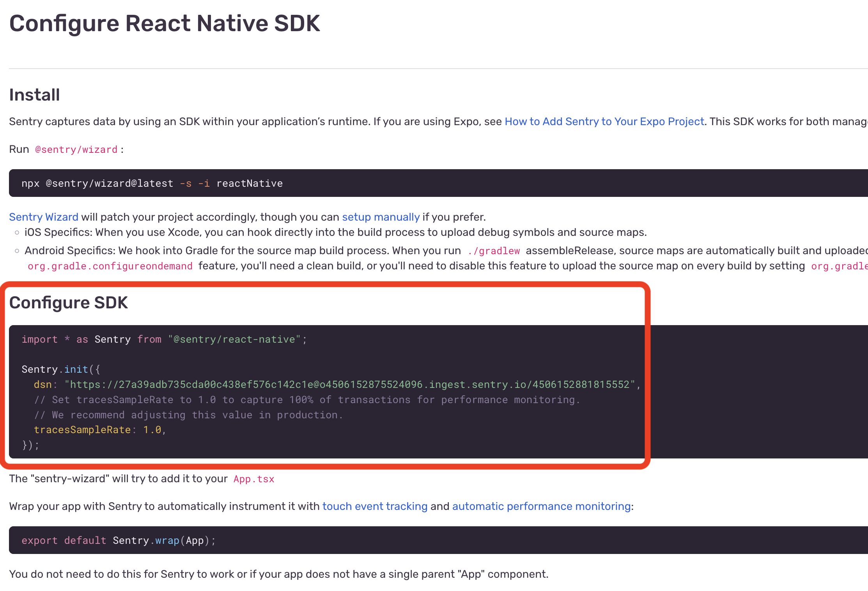Click the 'Sentry captures data by using an SDK' paragraph

438,122
